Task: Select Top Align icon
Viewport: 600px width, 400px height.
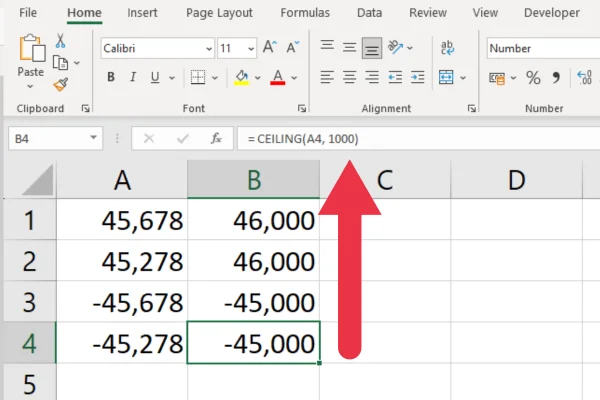Action: 327,47
